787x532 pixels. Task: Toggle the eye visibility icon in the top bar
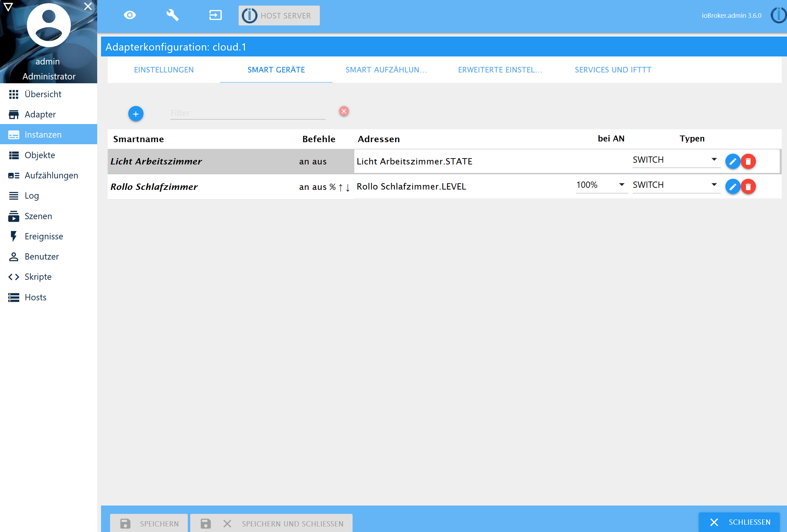pos(130,15)
